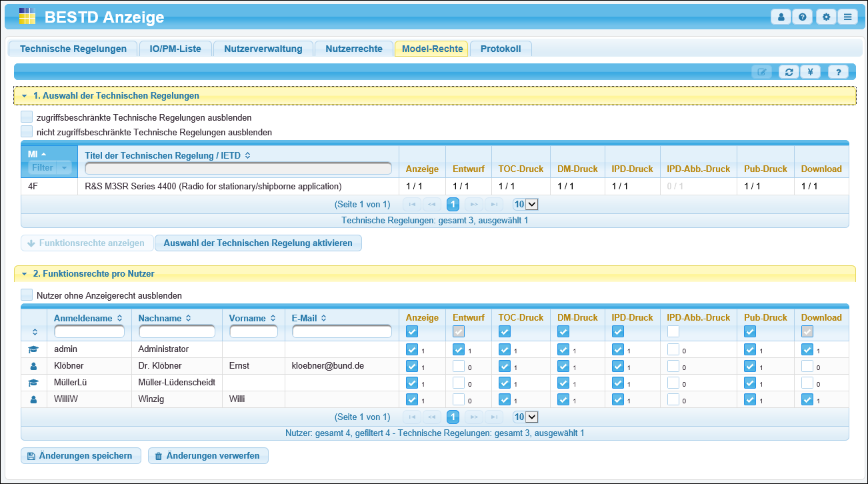Collapse section '2. Funktionsrechte pro Nutzer'

(434, 274)
